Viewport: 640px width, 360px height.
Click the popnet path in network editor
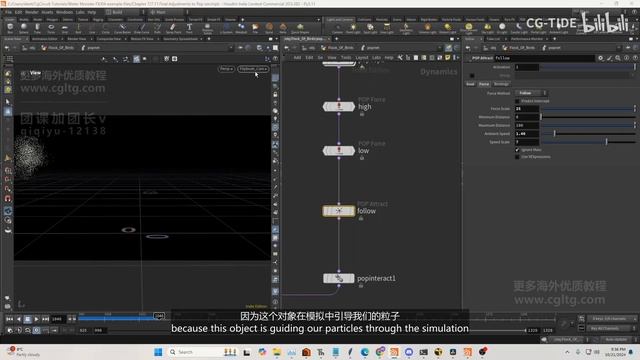370,48
